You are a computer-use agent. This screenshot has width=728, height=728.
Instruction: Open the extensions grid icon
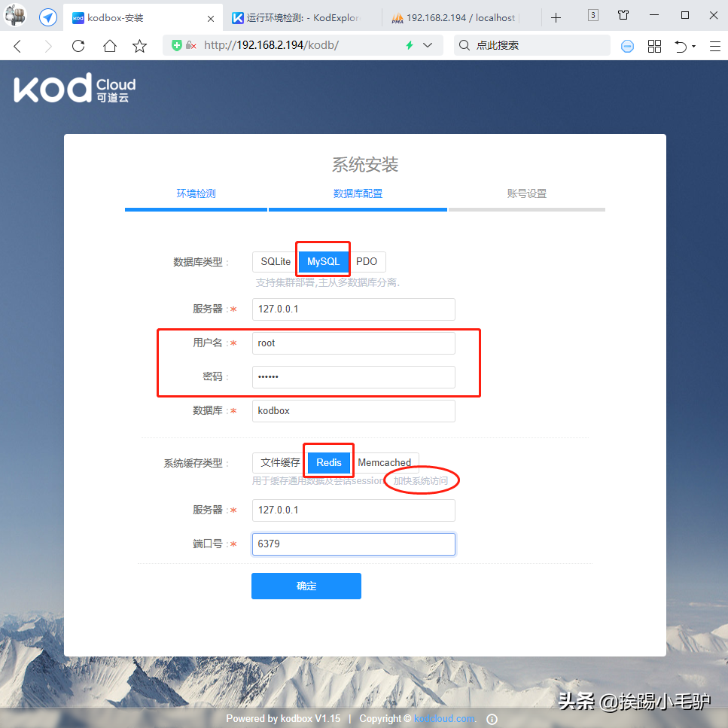click(x=654, y=46)
